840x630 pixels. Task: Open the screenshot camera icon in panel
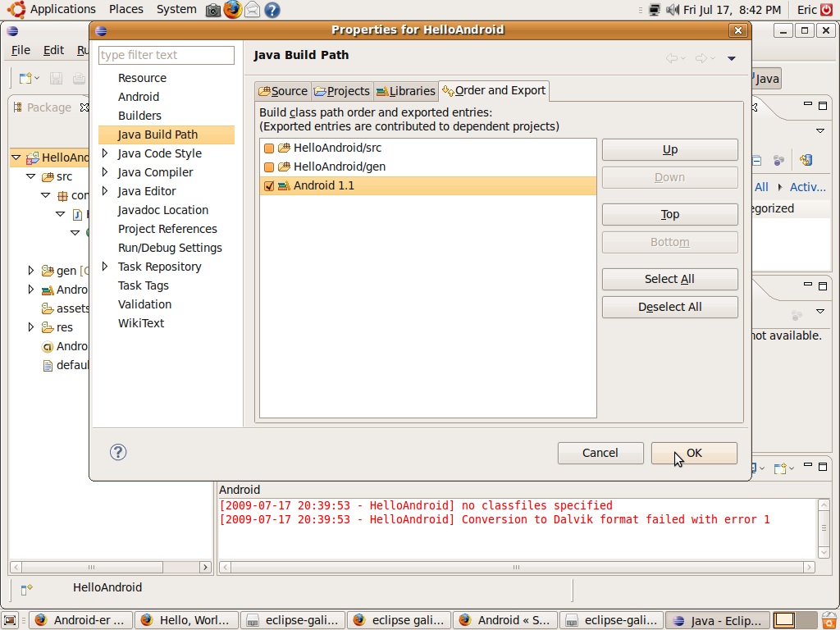pos(212,10)
